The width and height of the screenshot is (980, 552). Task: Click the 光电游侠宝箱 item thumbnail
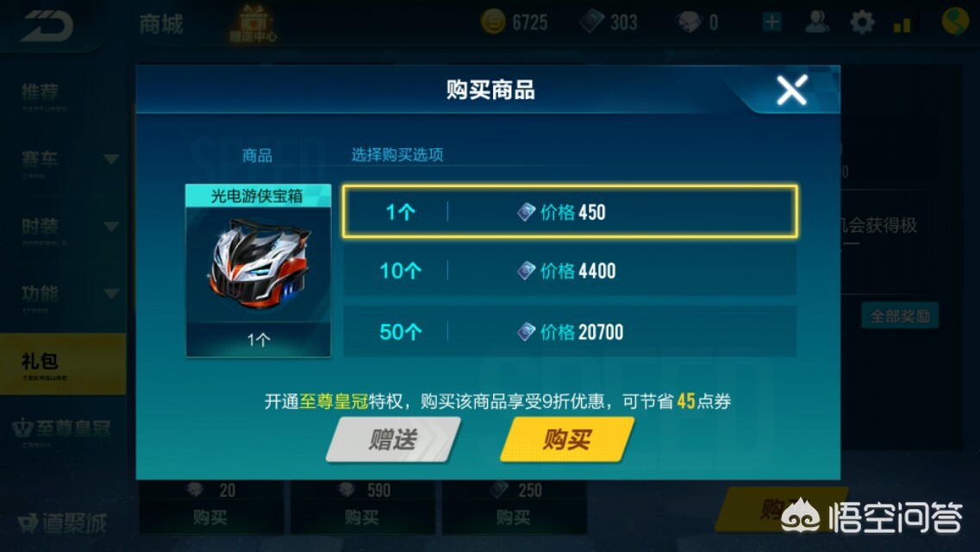[258, 271]
